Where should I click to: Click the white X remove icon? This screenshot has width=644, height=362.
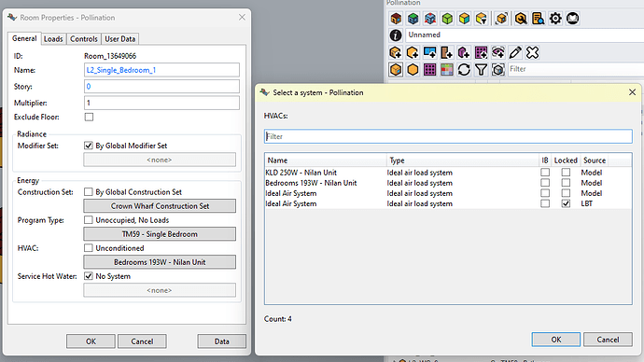[x=532, y=52]
